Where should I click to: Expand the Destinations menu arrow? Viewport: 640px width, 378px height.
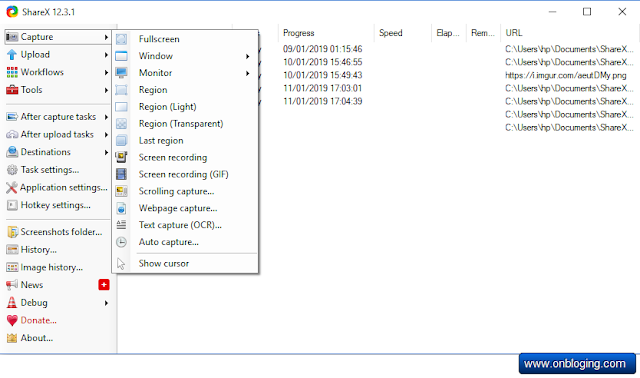106,152
